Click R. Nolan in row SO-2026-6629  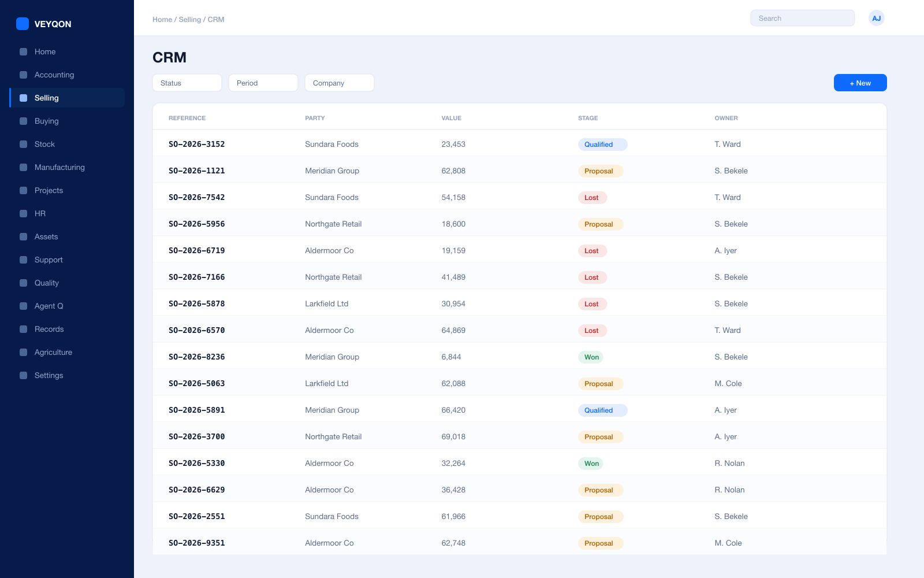point(729,490)
